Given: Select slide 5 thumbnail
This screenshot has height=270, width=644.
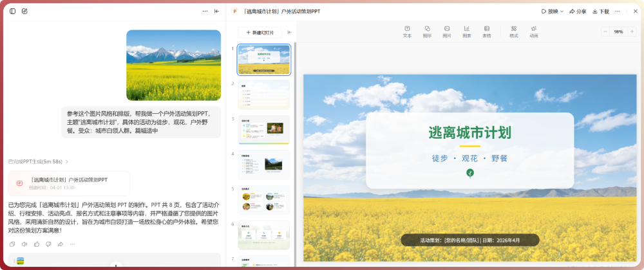Looking at the screenshot, I should (263, 199).
